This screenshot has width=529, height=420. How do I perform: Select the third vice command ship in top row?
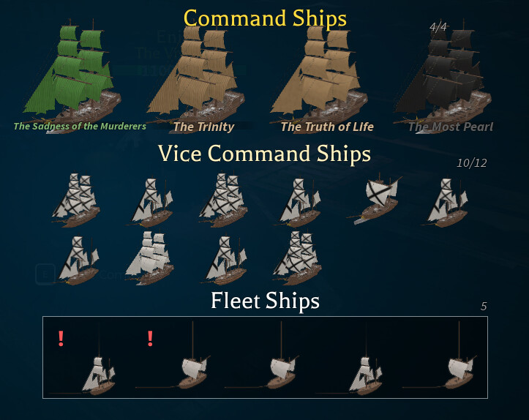(224, 200)
